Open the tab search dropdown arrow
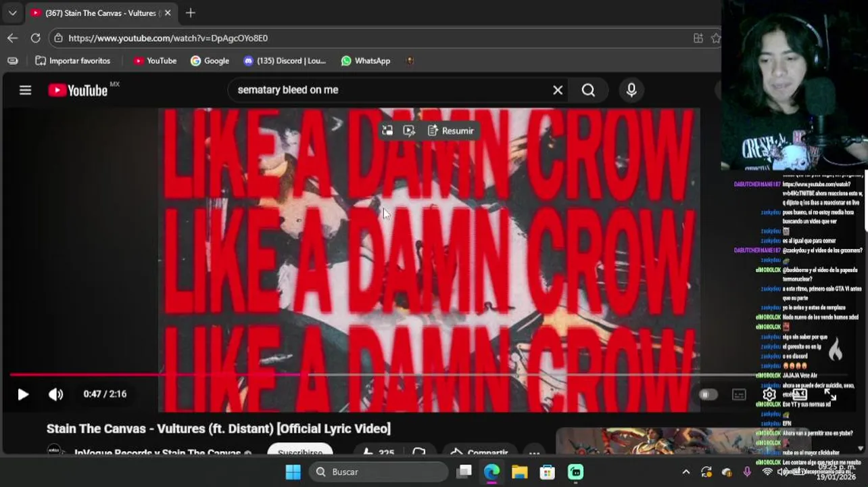Screen dimensions: 868x487 (12, 13)
